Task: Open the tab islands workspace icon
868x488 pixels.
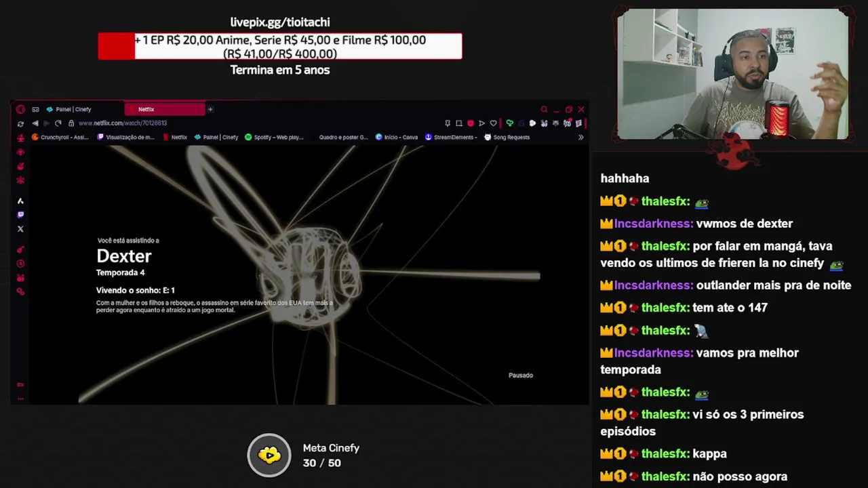Action: (35, 109)
